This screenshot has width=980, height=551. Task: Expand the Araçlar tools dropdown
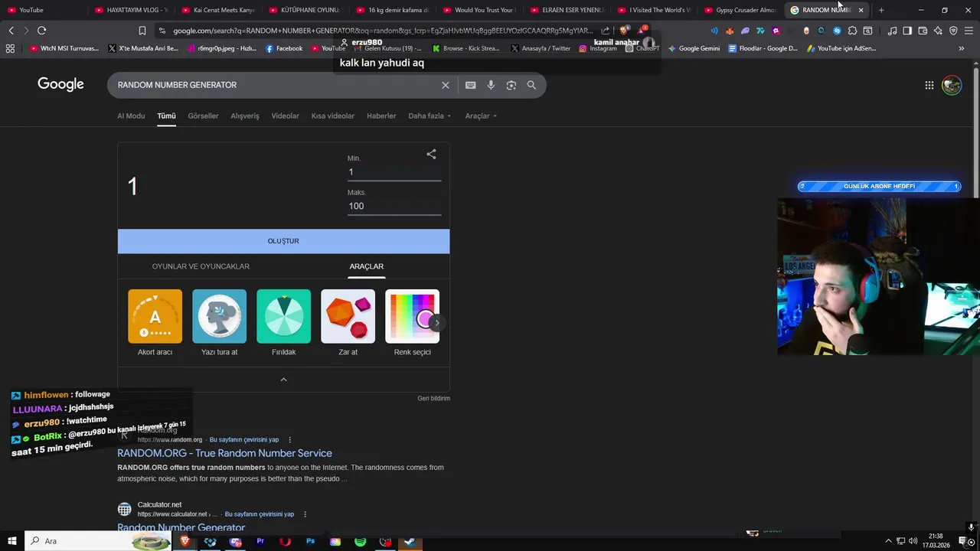point(481,116)
